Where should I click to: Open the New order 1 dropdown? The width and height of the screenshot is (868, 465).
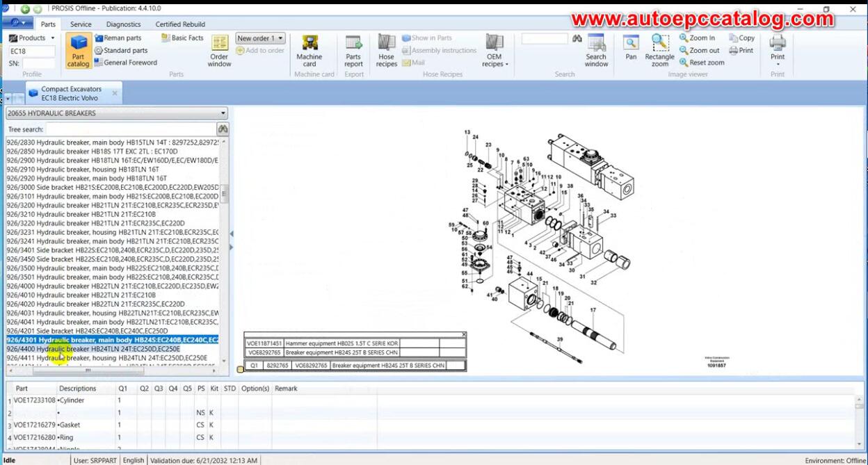click(x=259, y=38)
